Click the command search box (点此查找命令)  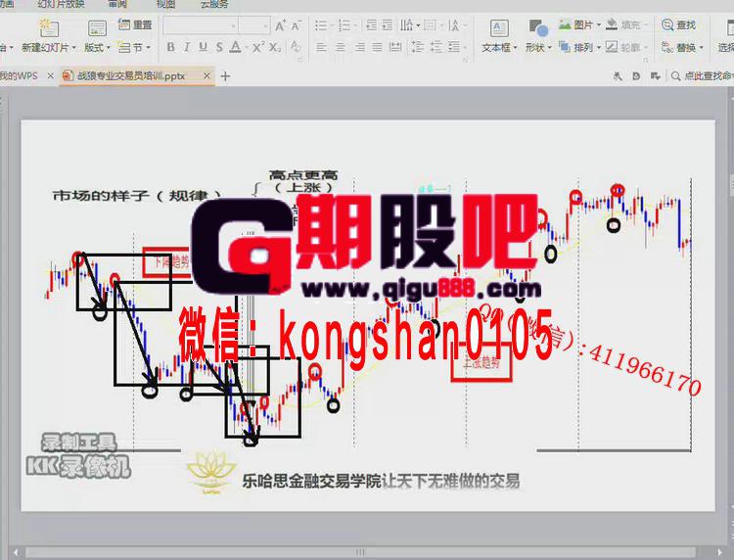point(702,75)
